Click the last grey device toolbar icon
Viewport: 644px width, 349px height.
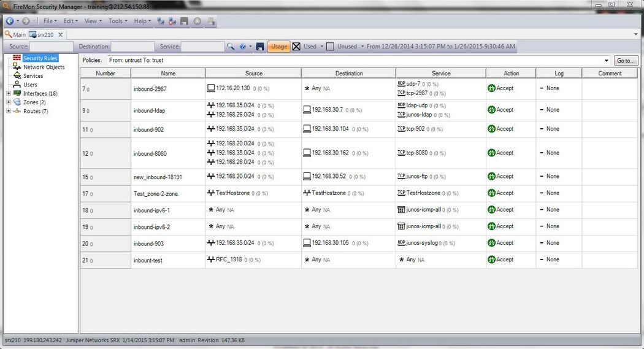point(211,21)
